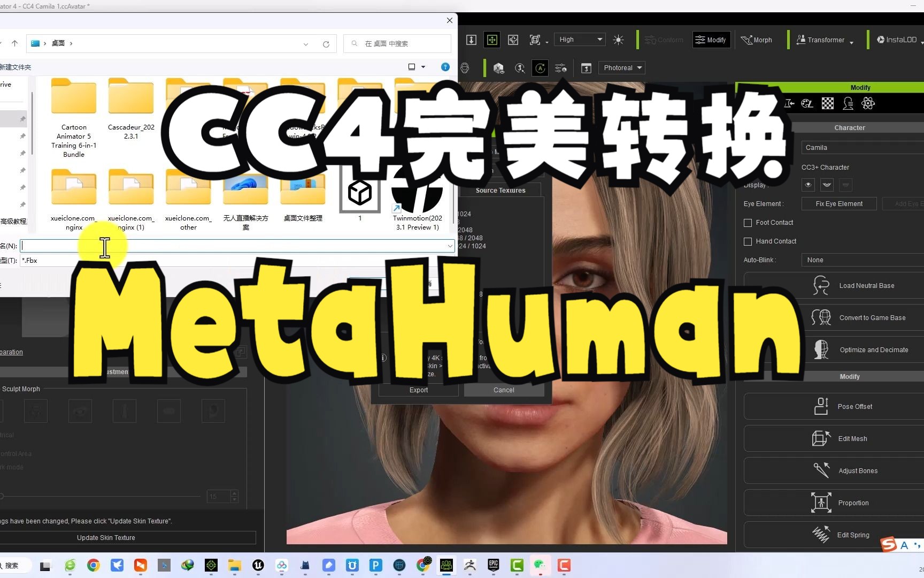Viewport: 924px width, 578px height.
Task: Click Optimize and Decimate button
Action: pos(834,349)
